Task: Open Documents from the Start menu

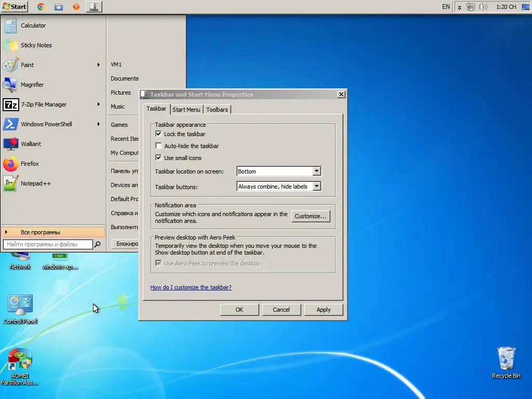Action: tap(124, 78)
